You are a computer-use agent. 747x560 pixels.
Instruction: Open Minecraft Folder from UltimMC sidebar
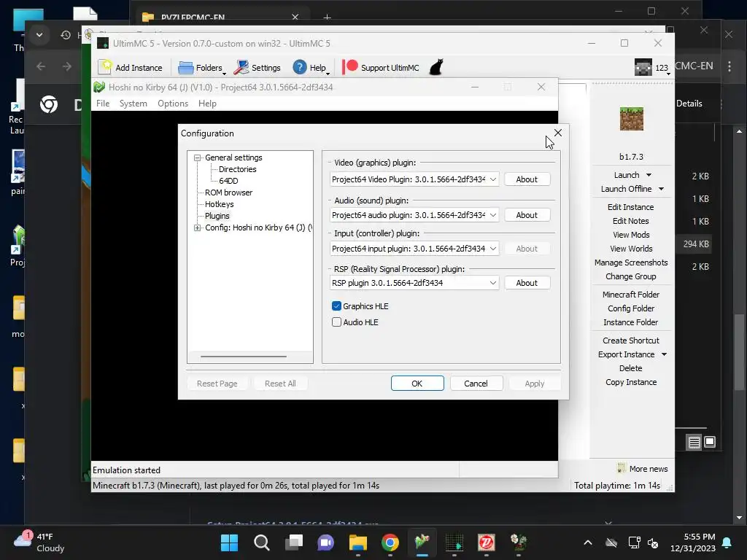631,295
